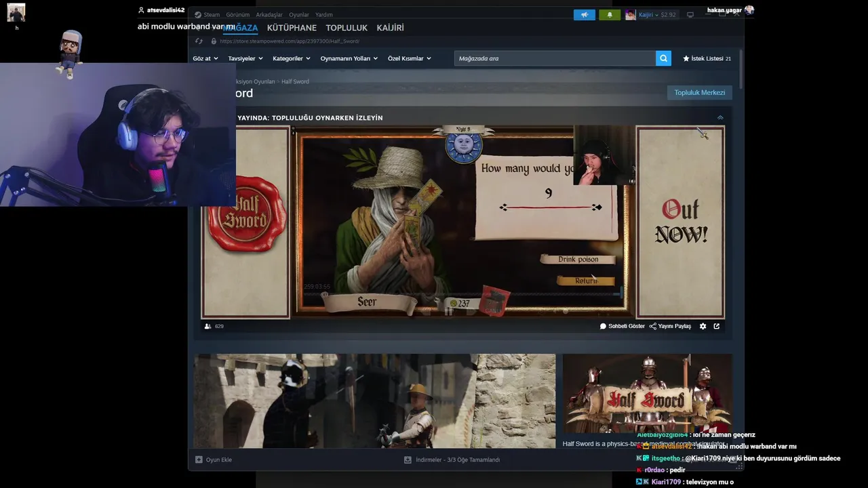Click the Steam logo in the menu bar
This screenshot has height=488, width=868.
[x=197, y=14]
